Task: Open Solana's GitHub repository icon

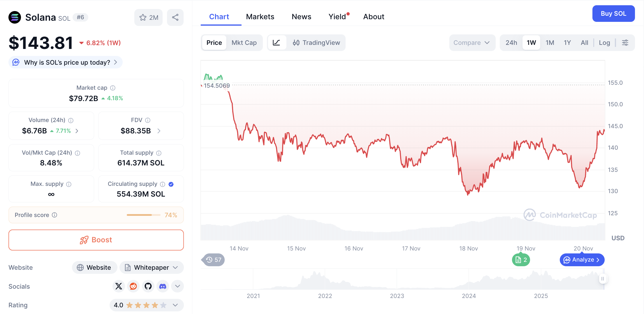Action: 148,286
